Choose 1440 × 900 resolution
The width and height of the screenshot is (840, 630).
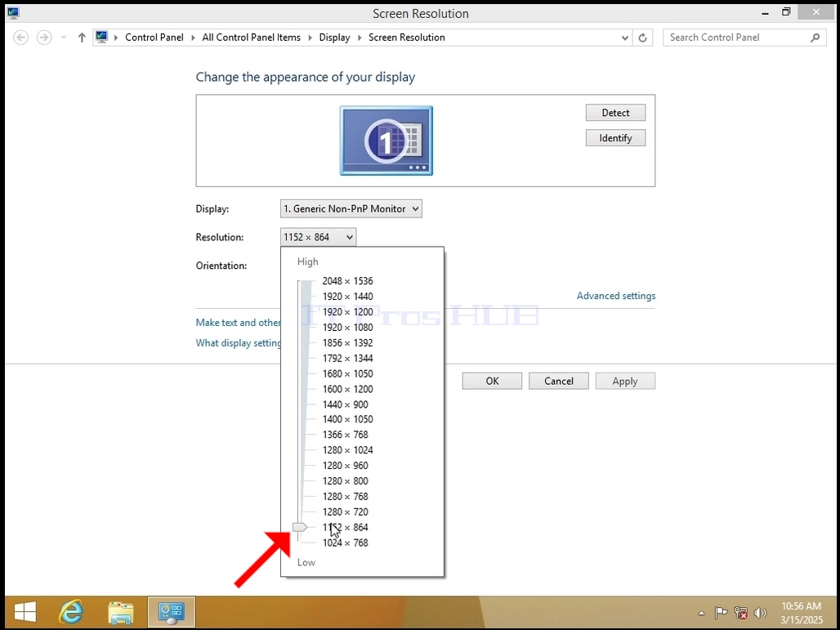pyautogui.click(x=346, y=404)
